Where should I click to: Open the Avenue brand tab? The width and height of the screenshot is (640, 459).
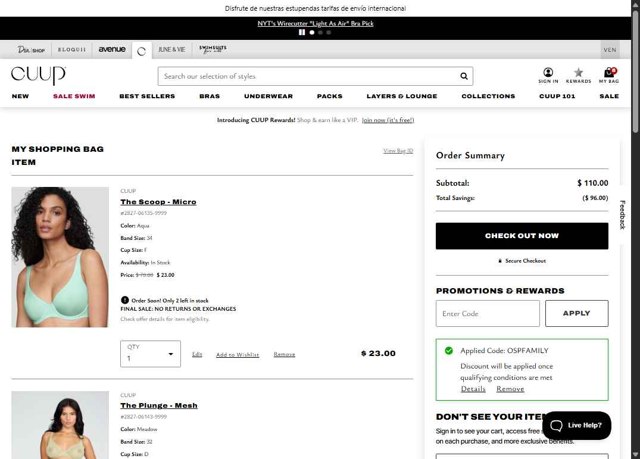tap(112, 50)
